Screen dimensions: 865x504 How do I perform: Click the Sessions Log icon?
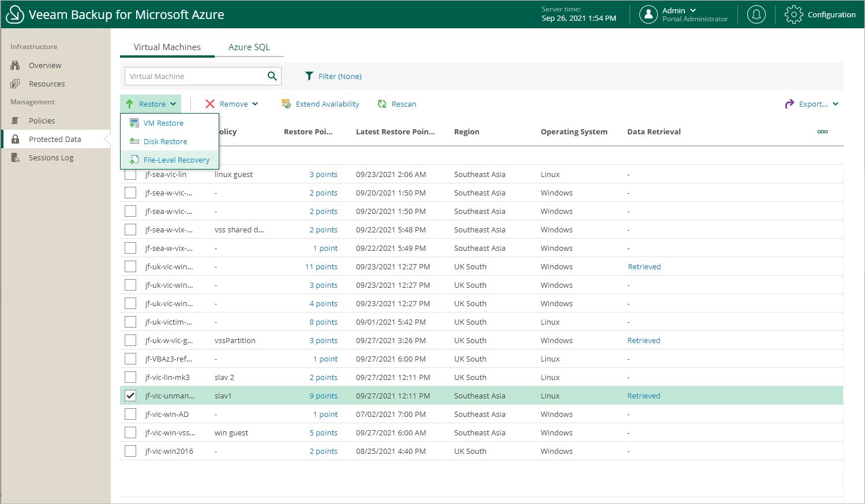16,157
